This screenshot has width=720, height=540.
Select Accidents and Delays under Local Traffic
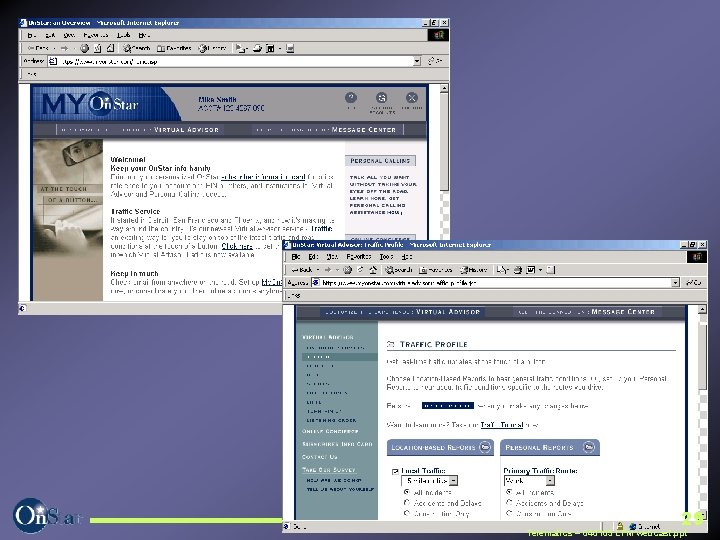point(406,503)
